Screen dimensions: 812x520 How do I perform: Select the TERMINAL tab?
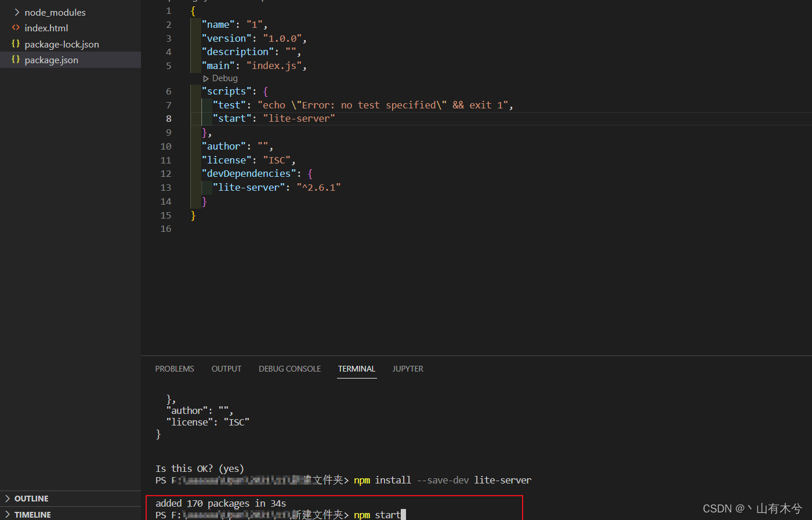(x=357, y=369)
